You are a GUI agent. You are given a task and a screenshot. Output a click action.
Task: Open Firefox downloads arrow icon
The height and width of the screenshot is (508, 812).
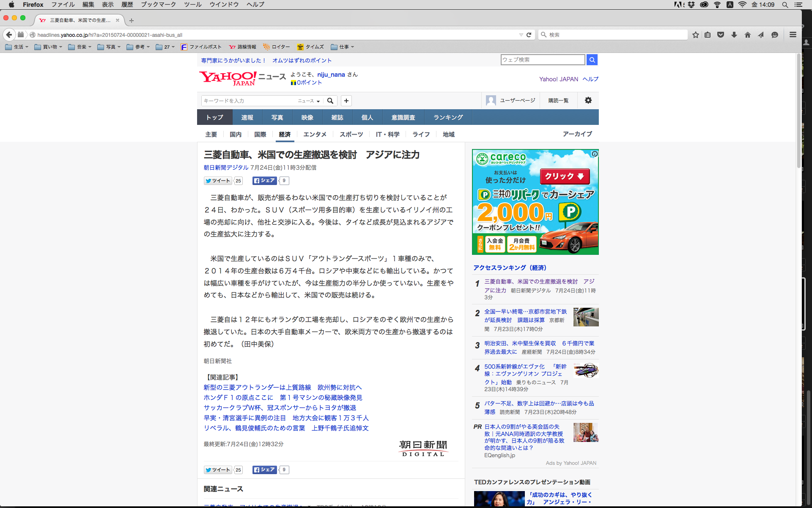click(x=734, y=35)
